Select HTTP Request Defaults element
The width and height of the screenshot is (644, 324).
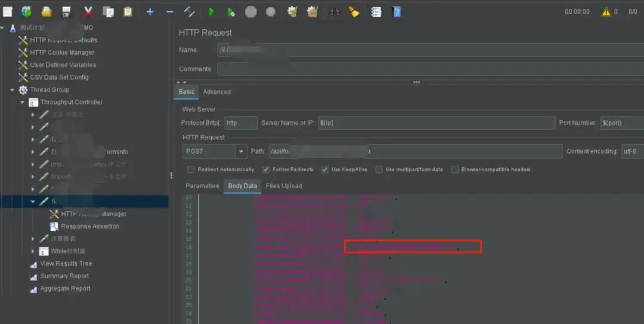click(x=64, y=40)
